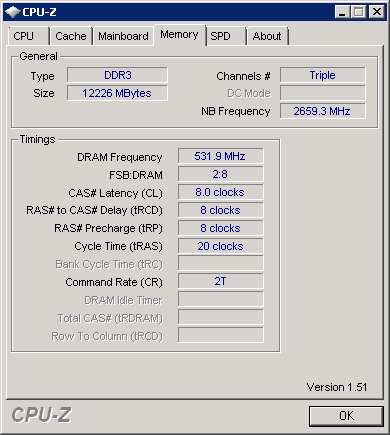Click the DDR3 type value
Screen dimensions: 390x435
[117, 75]
